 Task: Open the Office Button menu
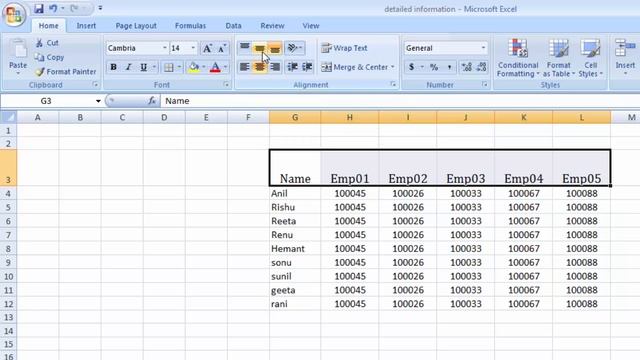click(14, 15)
